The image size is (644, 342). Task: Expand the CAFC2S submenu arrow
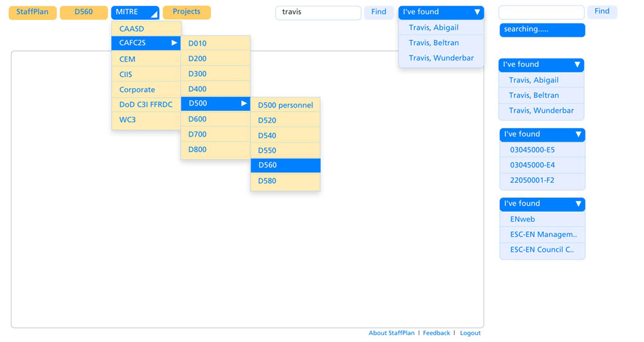tap(174, 43)
